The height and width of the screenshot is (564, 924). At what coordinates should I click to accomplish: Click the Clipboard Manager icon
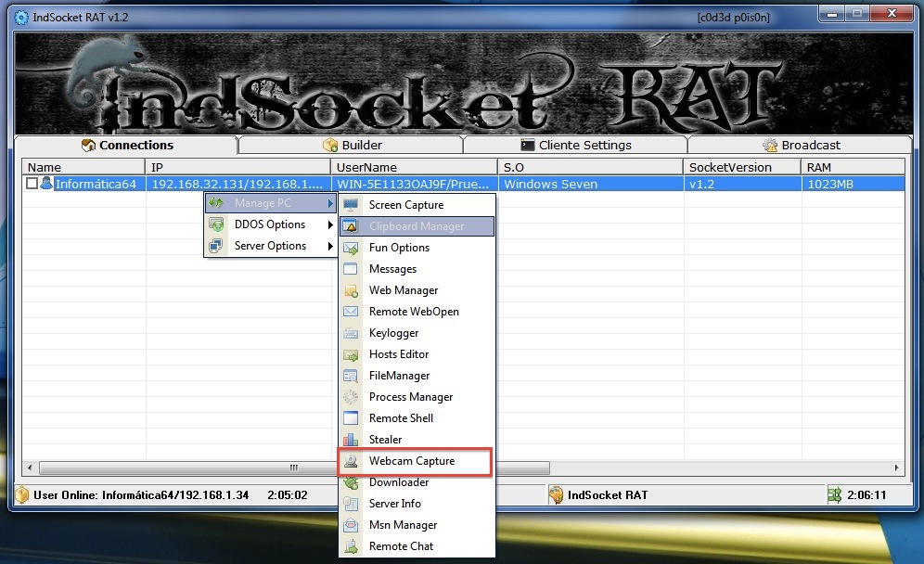pyautogui.click(x=351, y=226)
